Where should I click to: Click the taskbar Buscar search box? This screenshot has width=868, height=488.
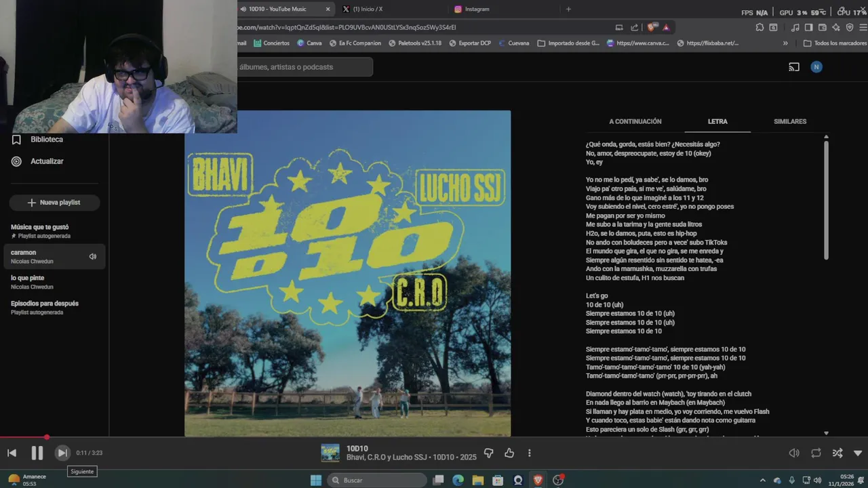[377, 480]
